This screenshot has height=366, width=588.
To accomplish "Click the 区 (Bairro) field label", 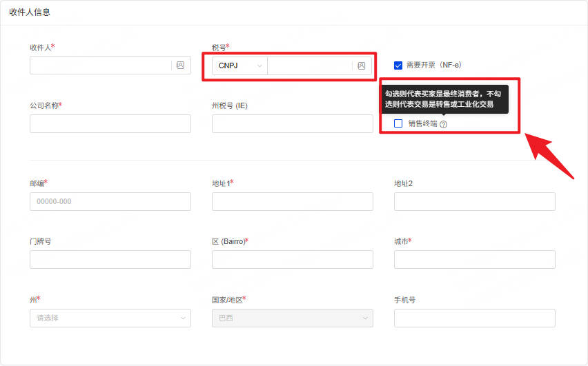I will tap(231, 242).
